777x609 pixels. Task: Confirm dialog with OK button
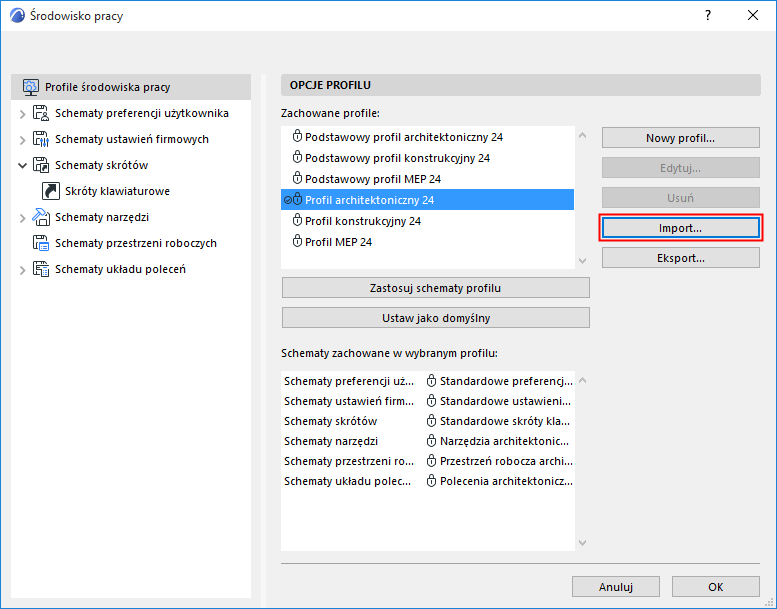point(716,587)
